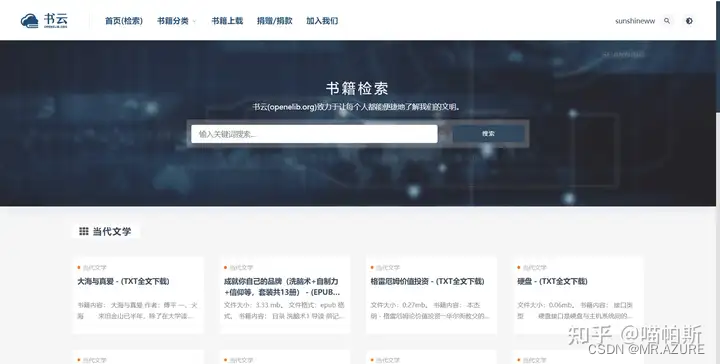Toggle dark mode icon in header
The height and width of the screenshot is (364, 720).
pos(689,21)
